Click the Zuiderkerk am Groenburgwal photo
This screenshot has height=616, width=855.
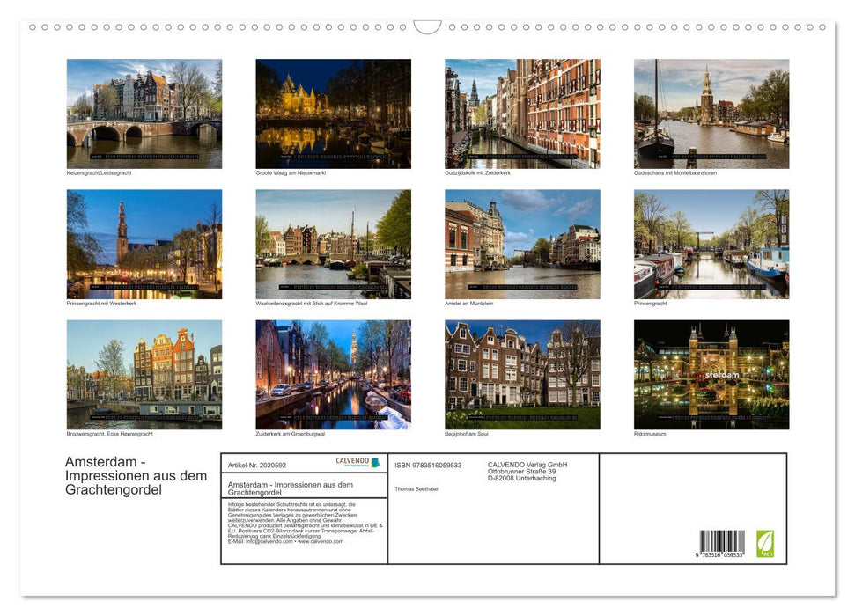point(332,373)
